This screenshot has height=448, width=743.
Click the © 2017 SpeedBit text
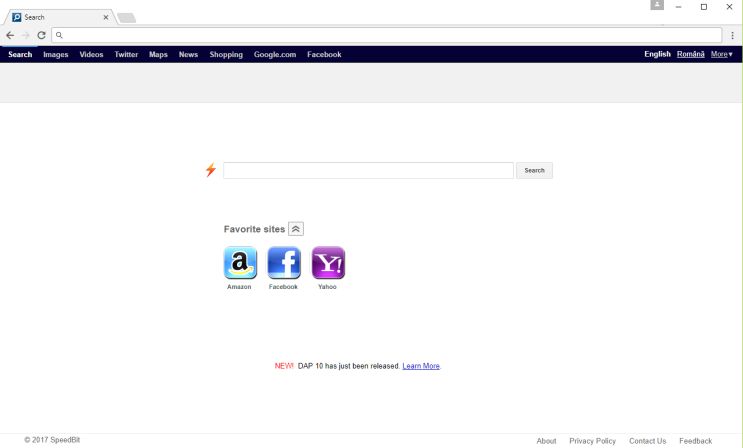coord(52,440)
